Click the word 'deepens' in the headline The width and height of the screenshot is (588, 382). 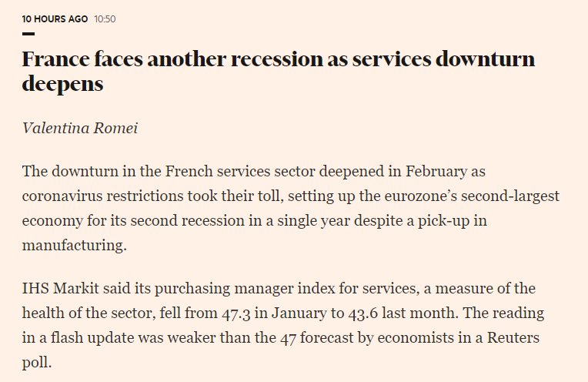(x=62, y=84)
